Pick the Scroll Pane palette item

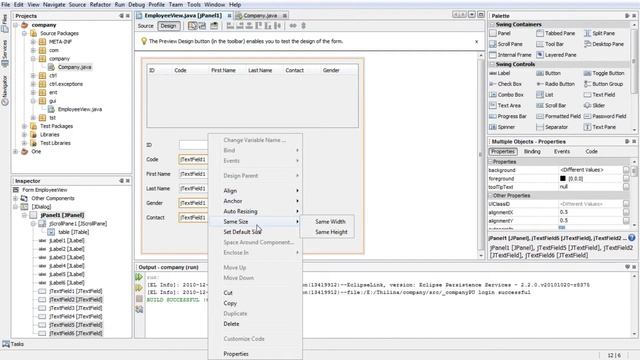point(506,44)
